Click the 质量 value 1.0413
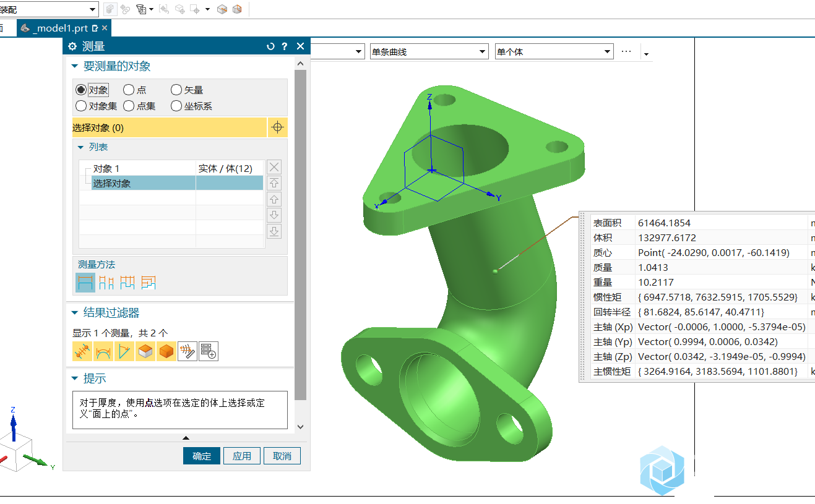Image resolution: width=815 pixels, height=504 pixels. tap(653, 267)
